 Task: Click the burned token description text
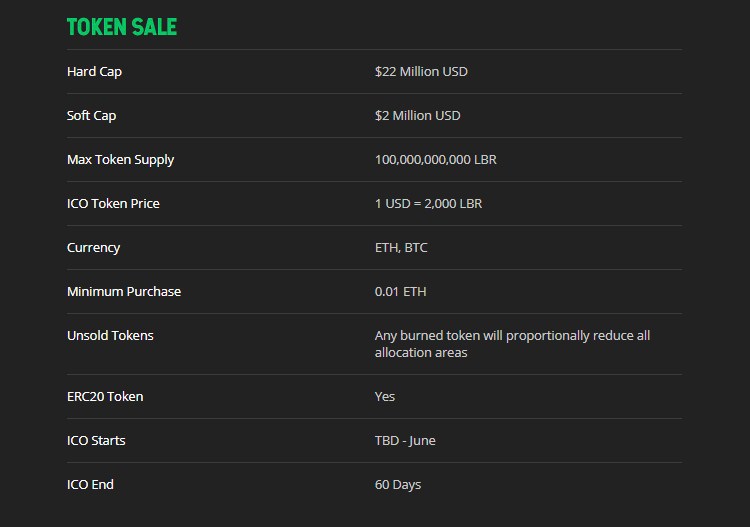(512, 344)
